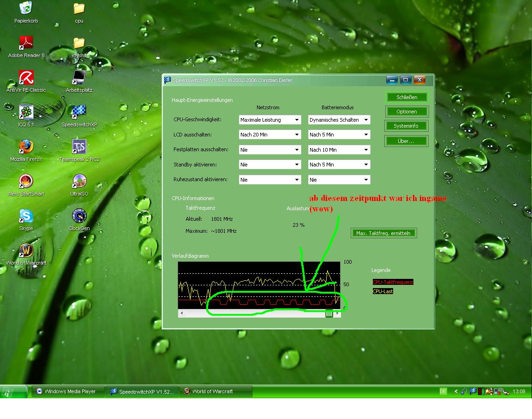Click the diagram scrollbar left arrow
532x419 pixels.
click(182, 313)
